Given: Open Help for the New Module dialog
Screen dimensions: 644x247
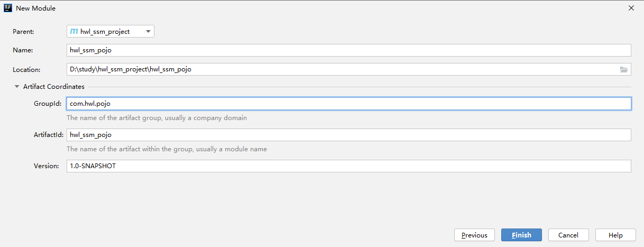Looking at the screenshot, I should (615, 235).
